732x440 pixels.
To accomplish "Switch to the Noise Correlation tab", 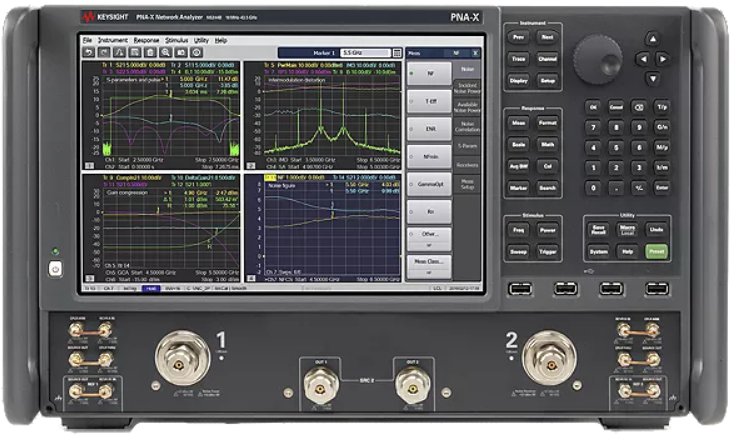I will pos(467,126).
